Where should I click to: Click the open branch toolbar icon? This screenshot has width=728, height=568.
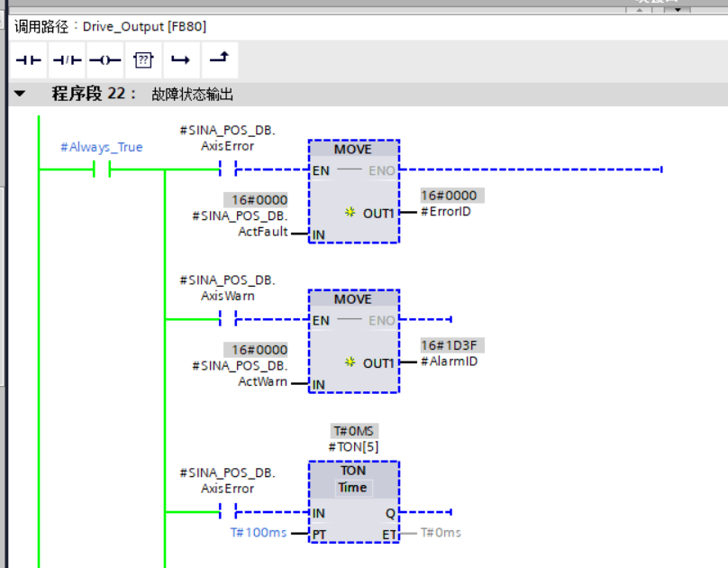coord(180,60)
